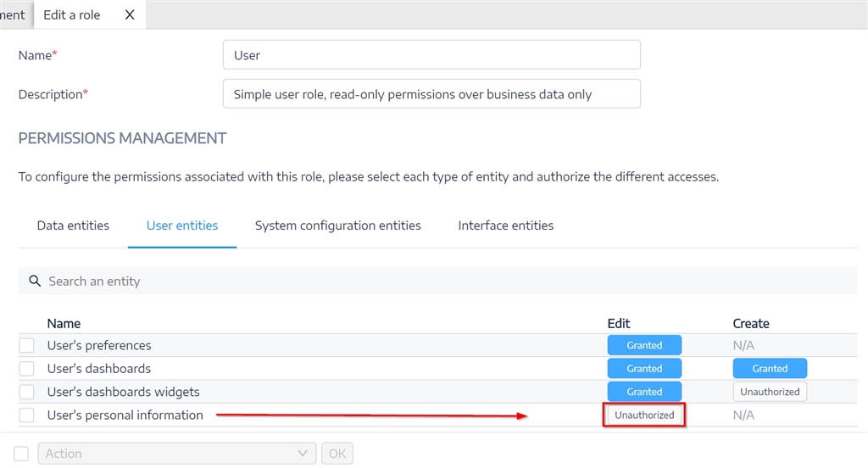Toggle the select-all checkbox beside Action
The image size is (868, 468).
21,454
